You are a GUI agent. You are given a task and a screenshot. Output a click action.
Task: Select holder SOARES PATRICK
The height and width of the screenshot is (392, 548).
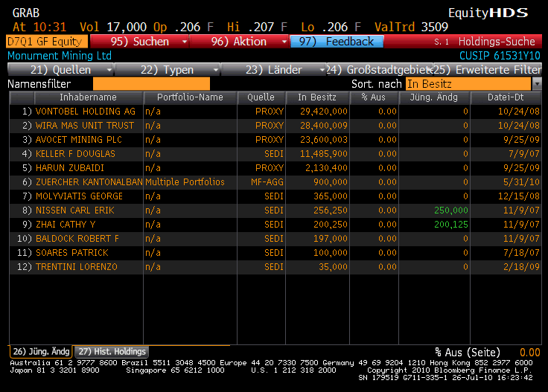[72, 253]
